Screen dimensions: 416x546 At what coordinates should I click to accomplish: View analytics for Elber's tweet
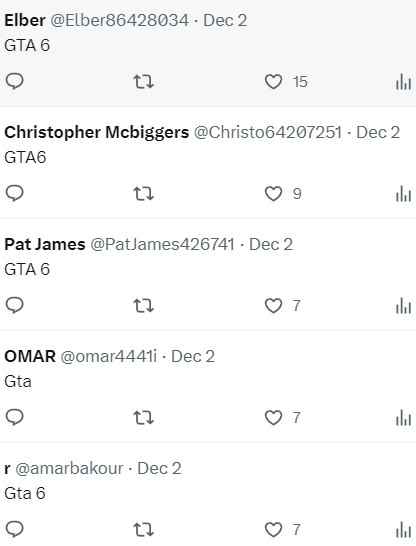click(x=403, y=82)
